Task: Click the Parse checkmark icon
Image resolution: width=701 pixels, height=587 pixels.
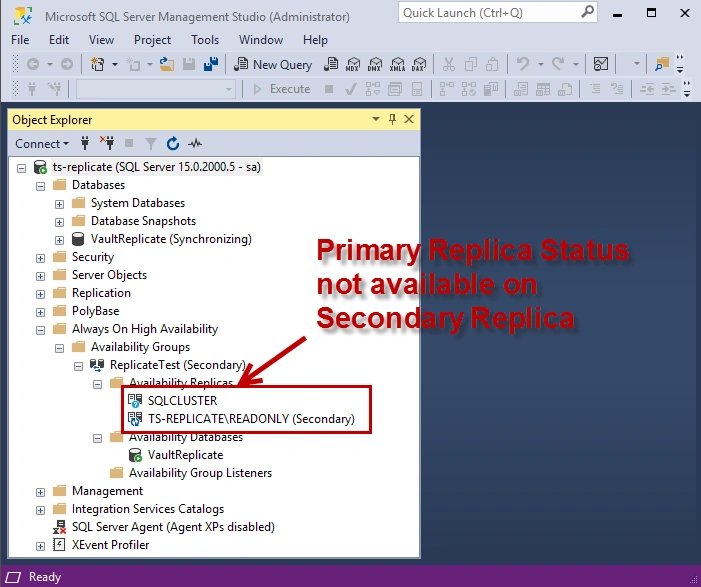Action: pyautogui.click(x=350, y=89)
